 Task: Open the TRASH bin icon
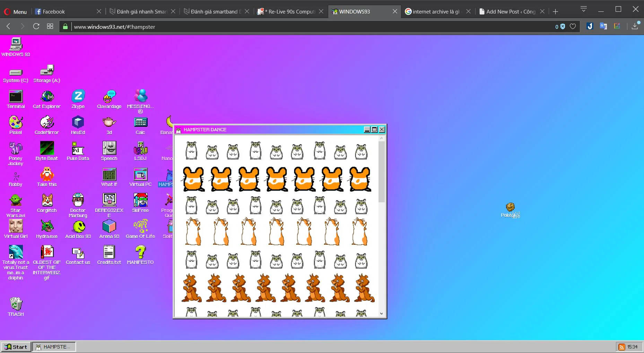pos(16,307)
